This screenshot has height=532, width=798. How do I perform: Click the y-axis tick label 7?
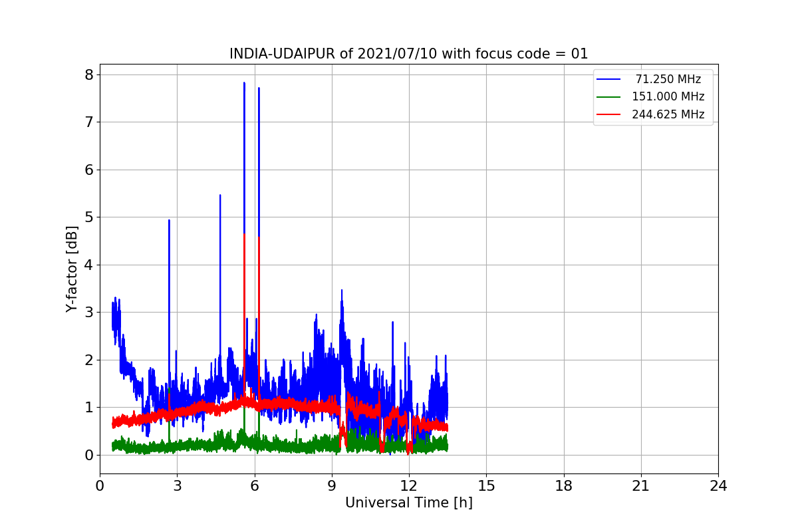[x=88, y=122]
